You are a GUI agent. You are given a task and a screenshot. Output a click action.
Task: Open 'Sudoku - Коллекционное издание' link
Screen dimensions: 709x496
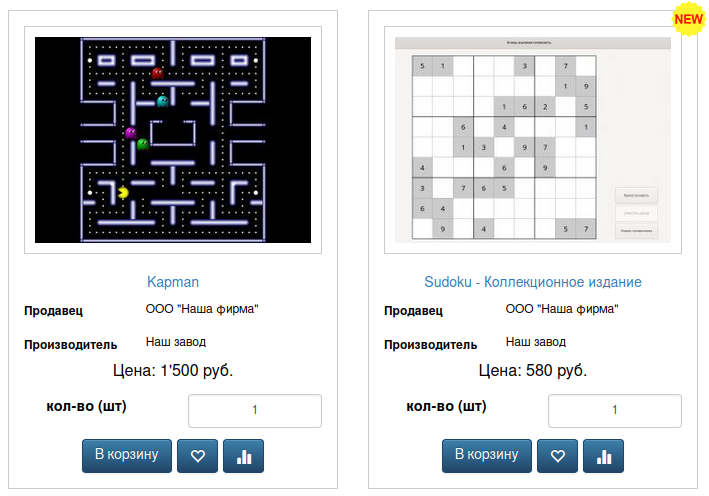click(533, 282)
